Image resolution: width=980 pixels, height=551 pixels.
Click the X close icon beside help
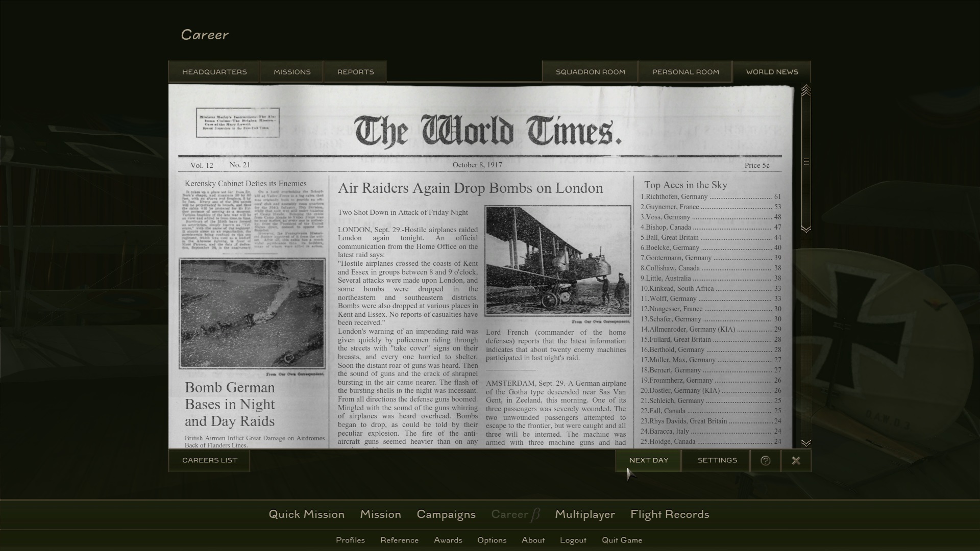pos(796,460)
